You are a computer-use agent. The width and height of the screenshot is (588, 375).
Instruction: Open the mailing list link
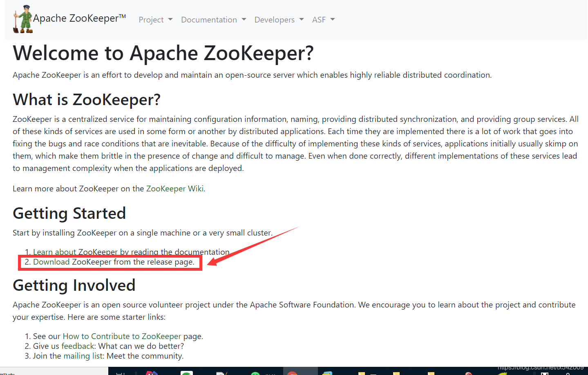tap(83, 356)
